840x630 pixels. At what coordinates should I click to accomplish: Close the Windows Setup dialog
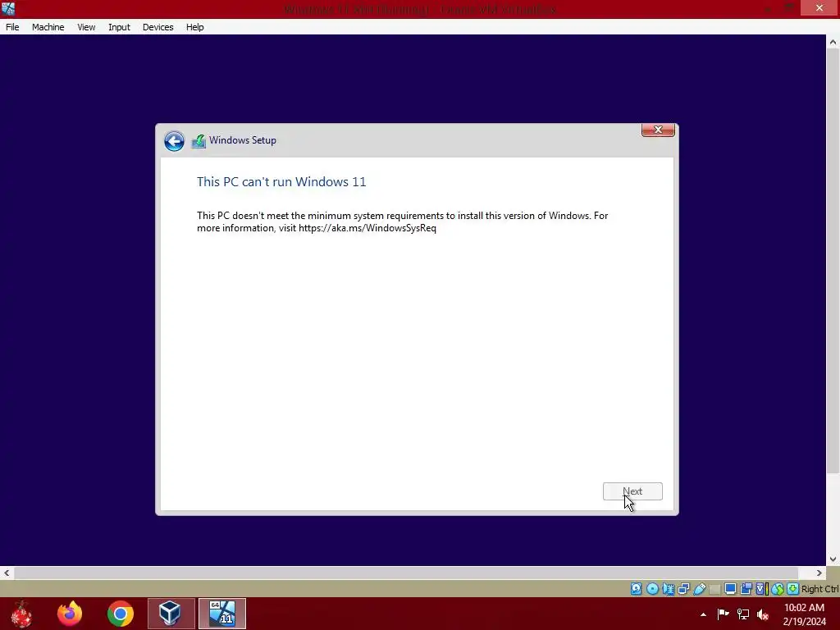tap(658, 130)
